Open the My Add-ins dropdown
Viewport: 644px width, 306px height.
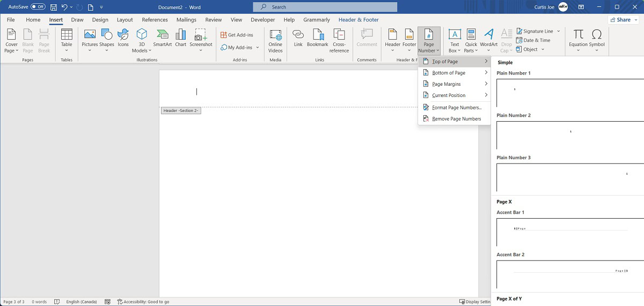258,47
